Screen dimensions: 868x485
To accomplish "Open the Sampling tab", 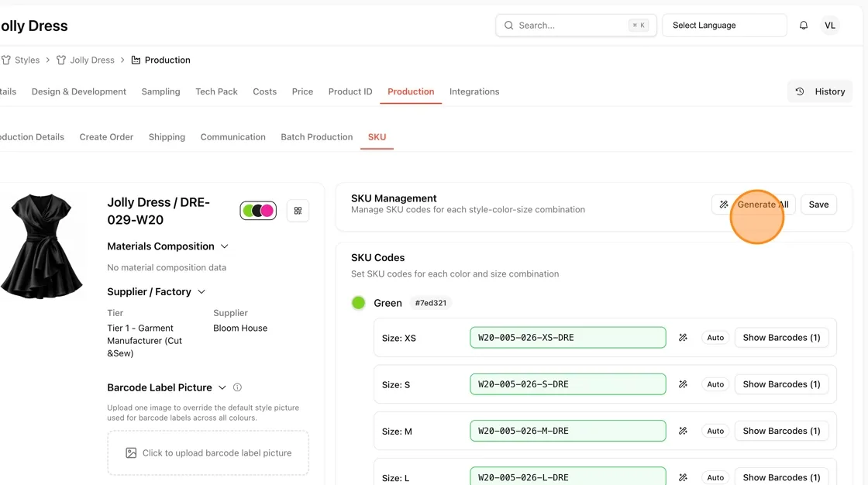I will 160,91.
